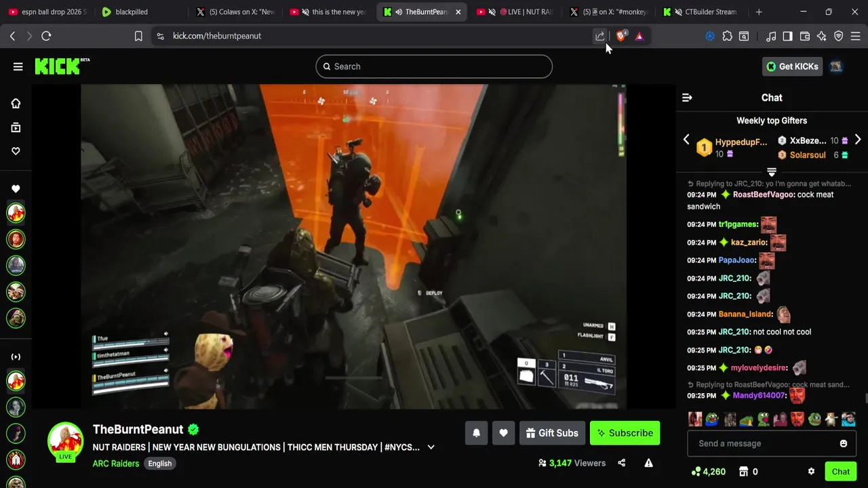The image size is (868, 488).
Task: Share the stream via share icon
Action: pyautogui.click(x=621, y=463)
